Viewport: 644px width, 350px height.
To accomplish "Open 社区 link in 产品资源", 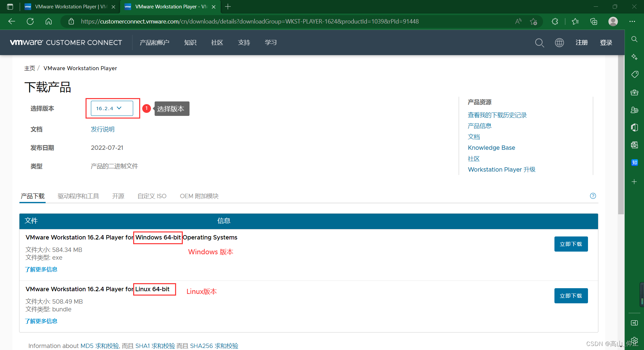I will [474, 159].
